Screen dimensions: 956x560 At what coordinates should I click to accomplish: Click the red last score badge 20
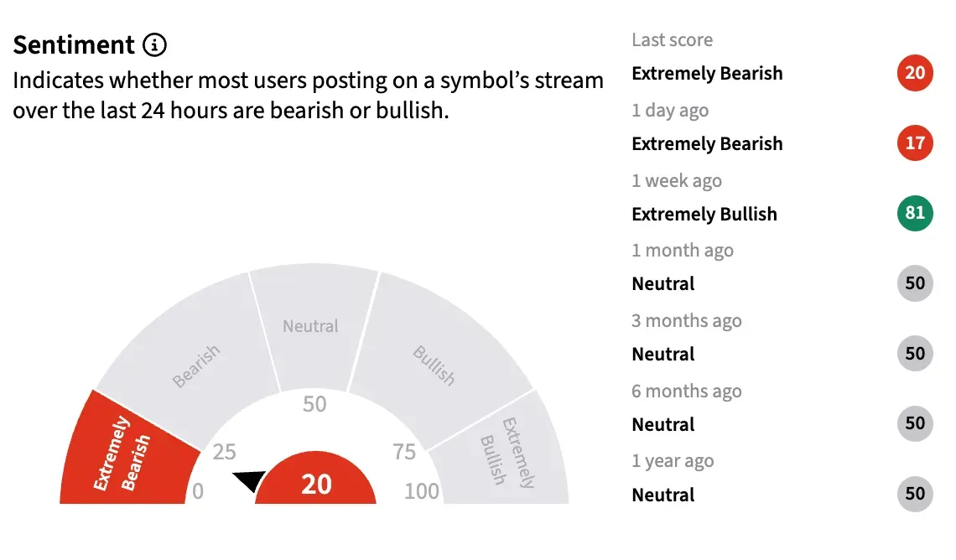[915, 73]
